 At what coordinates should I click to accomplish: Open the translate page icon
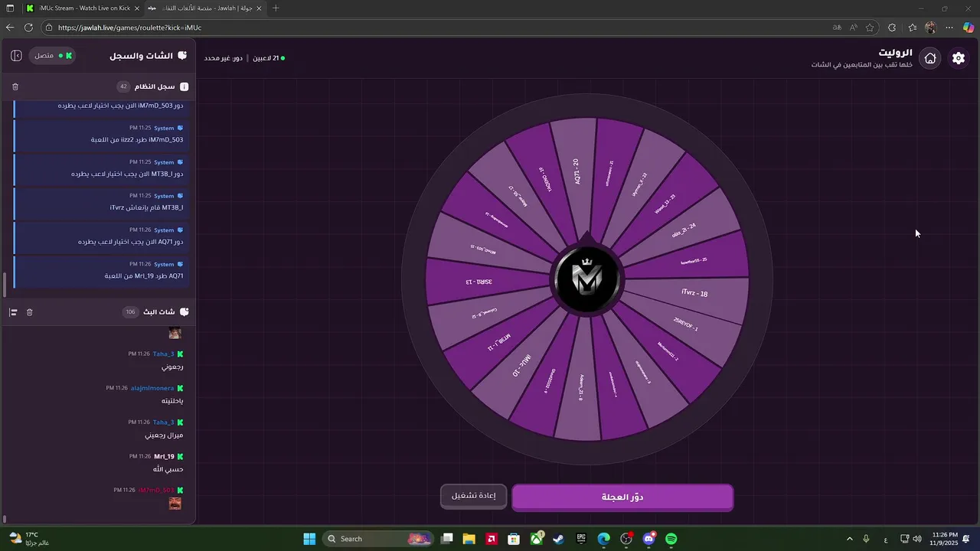point(837,28)
